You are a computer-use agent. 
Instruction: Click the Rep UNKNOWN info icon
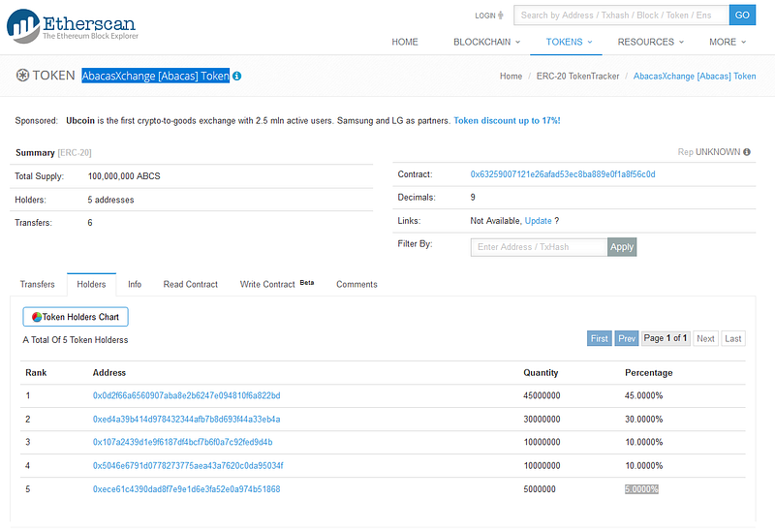pos(746,152)
